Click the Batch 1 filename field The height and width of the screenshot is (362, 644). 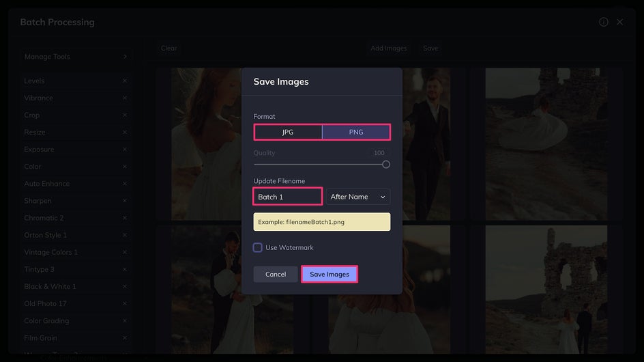[287, 197]
